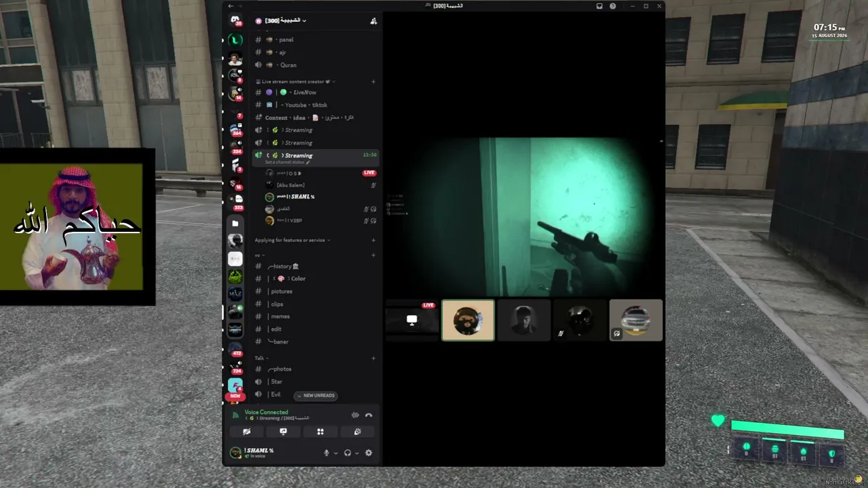Open the green circular logo server

(x=235, y=40)
